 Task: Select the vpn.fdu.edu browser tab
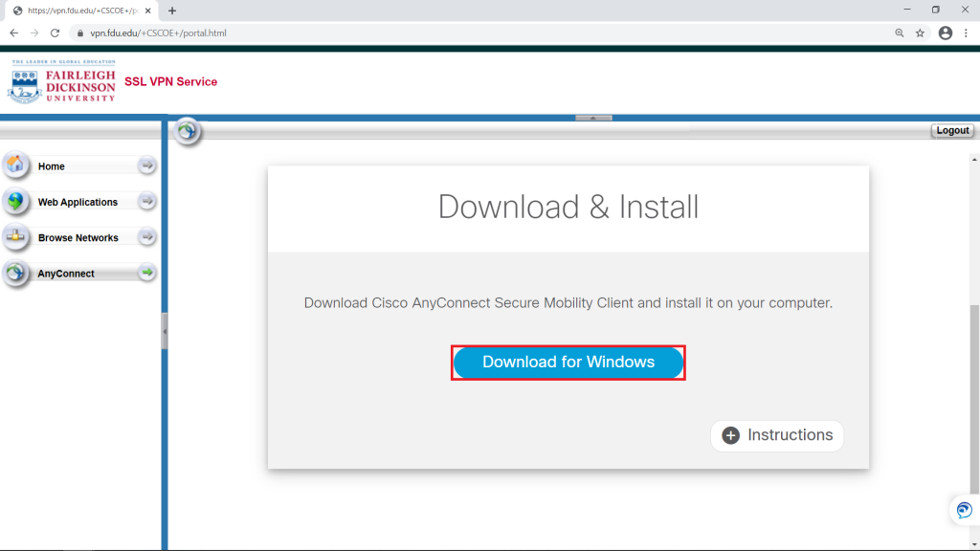pyautogui.click(x=81, y=11)
